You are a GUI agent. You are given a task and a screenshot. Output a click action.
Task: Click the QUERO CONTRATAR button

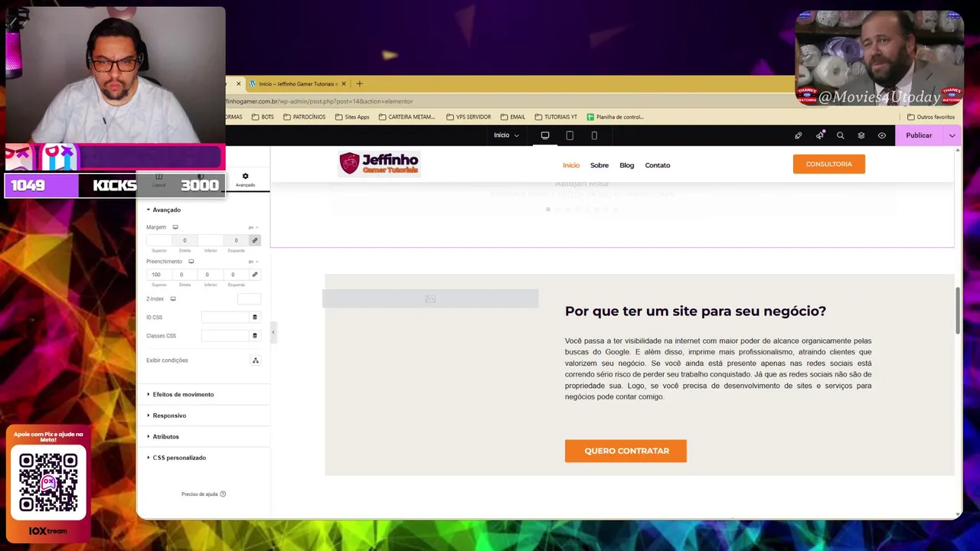click(x=626, y=451)
